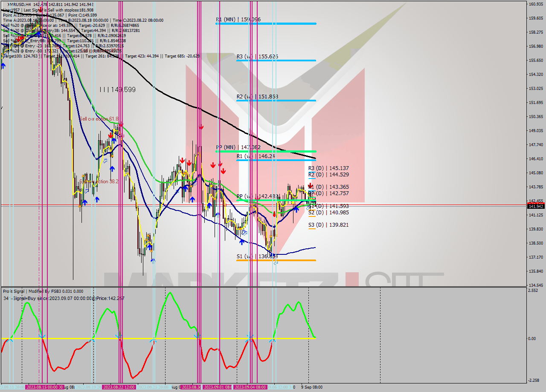Click the XMRUSD,H4 symbol title text
Viewport: 546px width, 392px height.
click(x=19, y=4)
